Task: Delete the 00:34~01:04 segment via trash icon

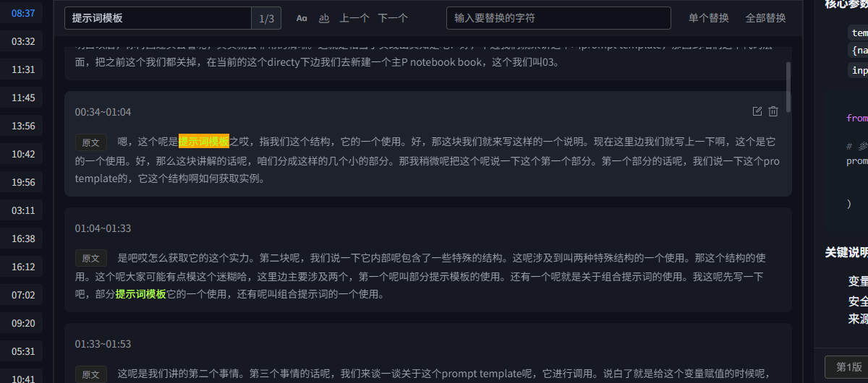Action: pyautogui.click(x=773, y=111)
